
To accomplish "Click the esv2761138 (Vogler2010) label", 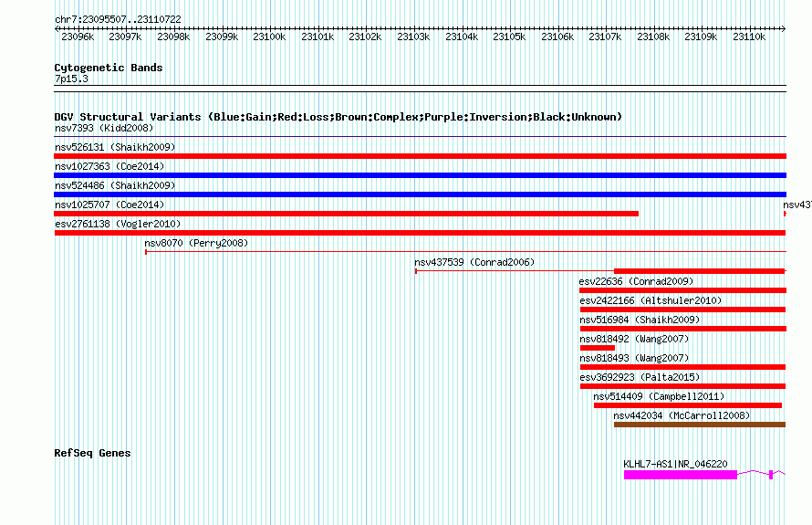I will tap(118, 224).
